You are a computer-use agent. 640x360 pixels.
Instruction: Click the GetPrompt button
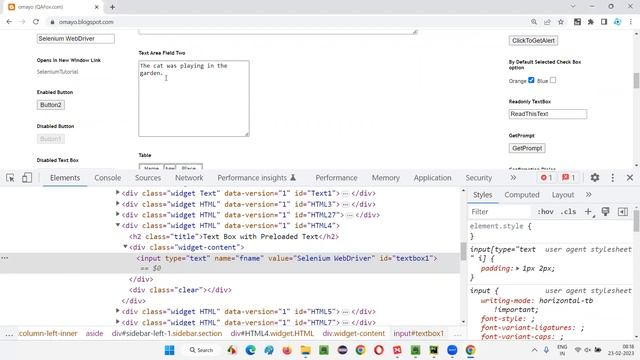527,148
